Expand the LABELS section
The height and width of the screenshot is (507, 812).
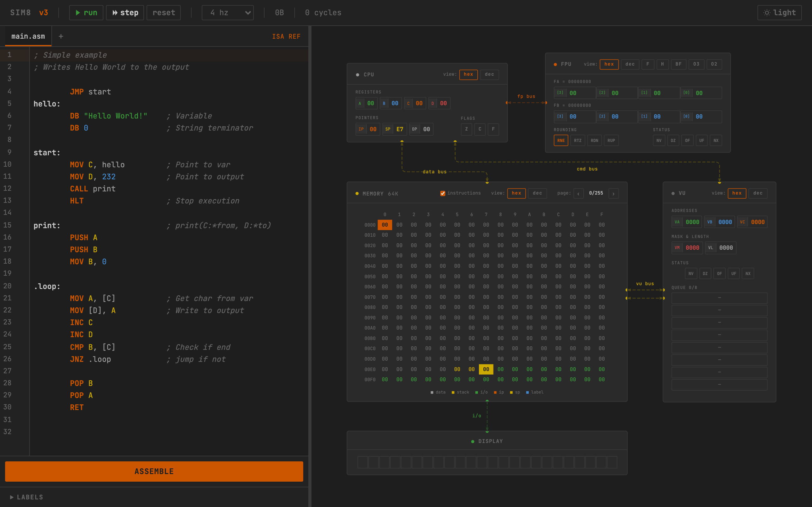[x=27, y=497]
